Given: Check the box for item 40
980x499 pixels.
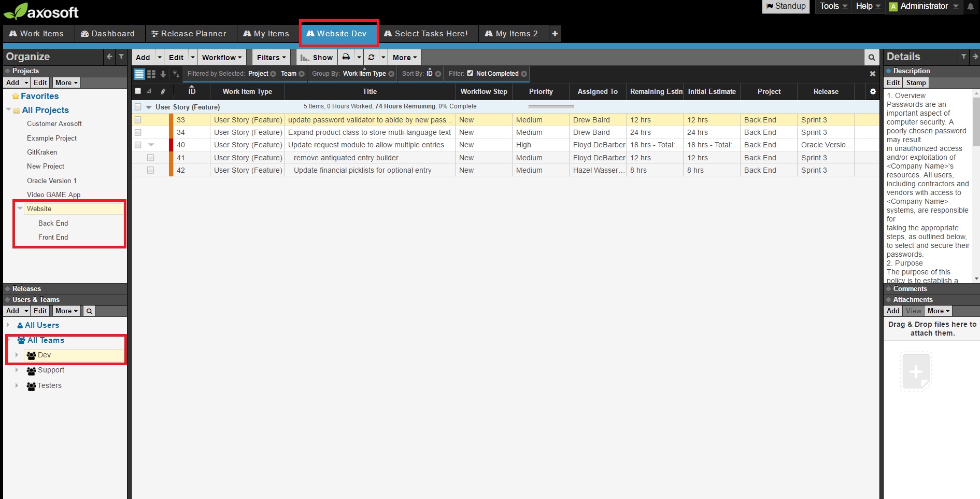Looking at the screenshot, I should [x=138, y=145].
